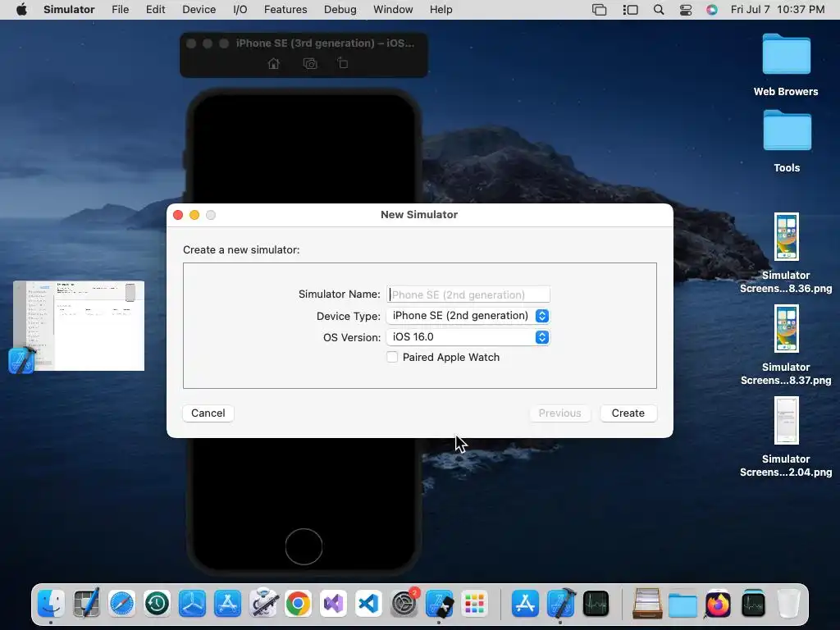This screenshot has height=630, width=840.
Task: Click Screenshot camera icon in simulator toolbar
Action: pyautogui.click(x=310, y=64)
